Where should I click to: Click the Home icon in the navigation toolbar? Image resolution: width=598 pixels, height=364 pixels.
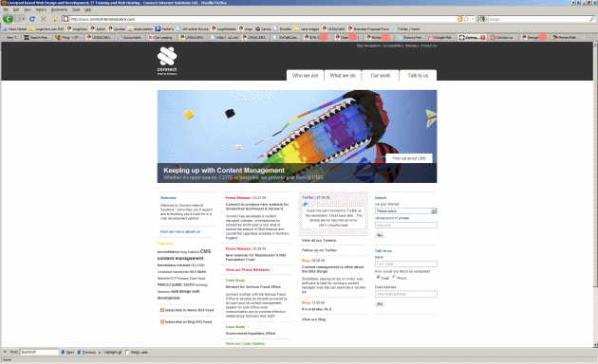(54, 19)
